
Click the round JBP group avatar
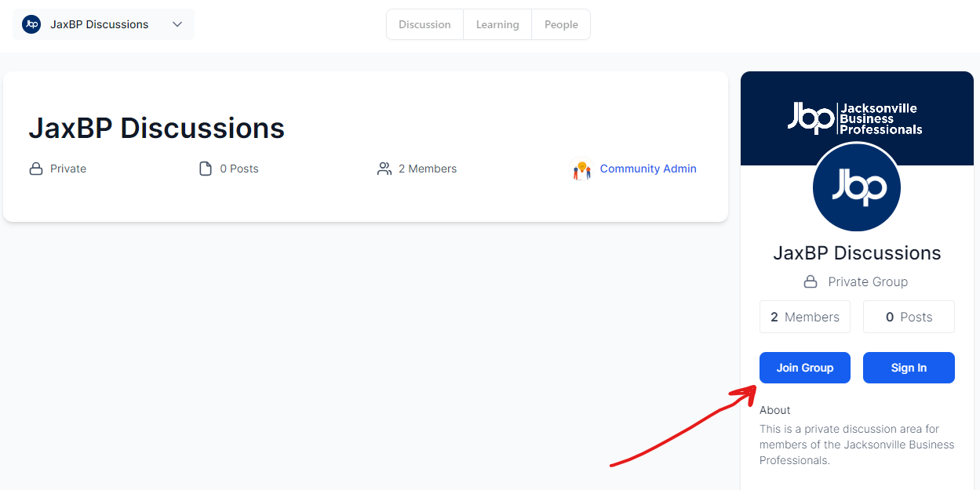(857, 187)
